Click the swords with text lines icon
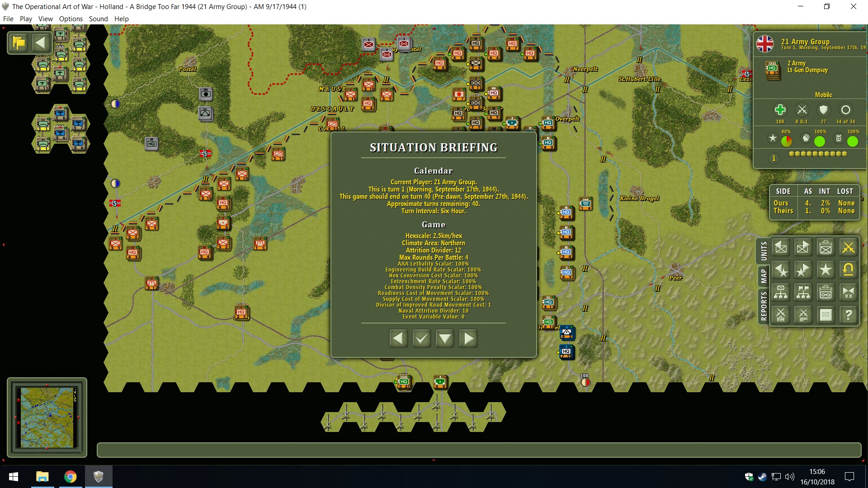Image resolution: width=868 pixels, height=488 pixels. tap(803, 315)
